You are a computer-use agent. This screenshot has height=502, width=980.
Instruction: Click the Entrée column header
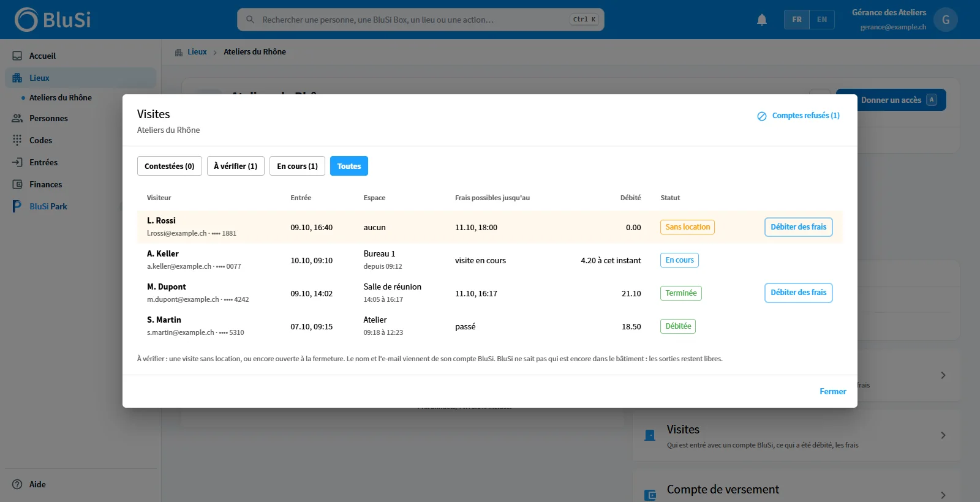(x=301, y=198)
